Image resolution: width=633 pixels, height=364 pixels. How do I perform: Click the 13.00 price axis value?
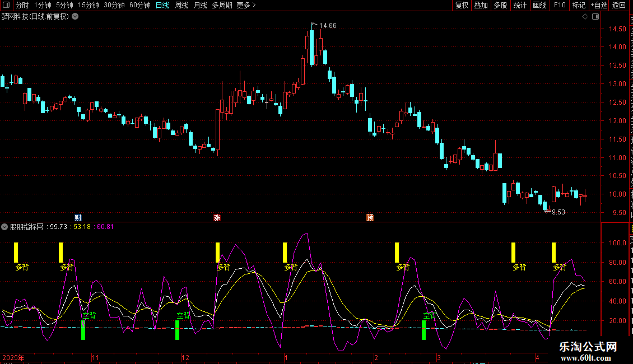tap(617, 84)
